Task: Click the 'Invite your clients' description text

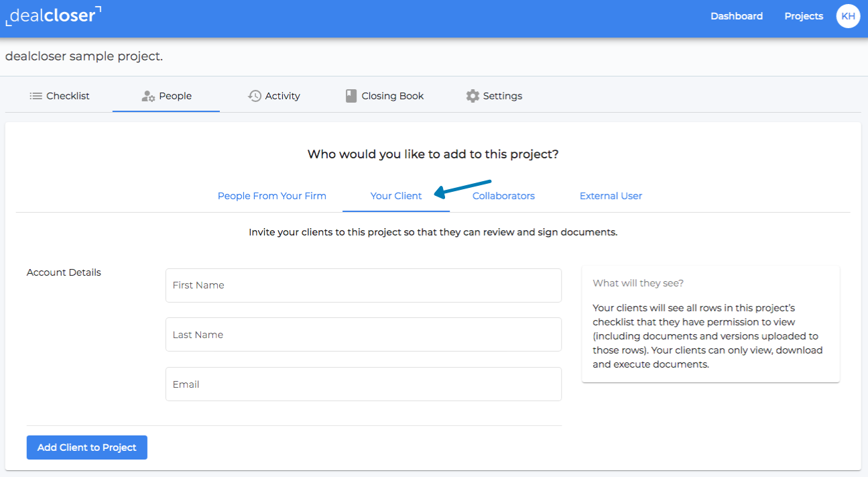Action: [433, 232]
